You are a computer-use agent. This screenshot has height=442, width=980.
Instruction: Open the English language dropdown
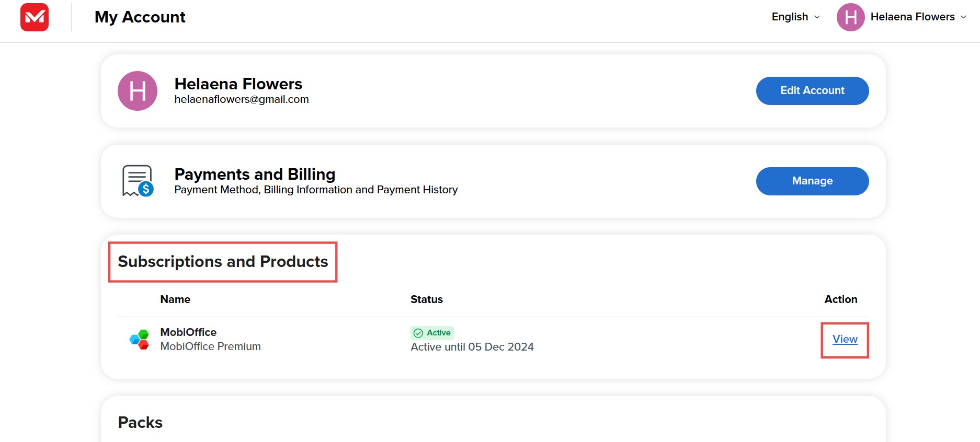tap(795, 17)
